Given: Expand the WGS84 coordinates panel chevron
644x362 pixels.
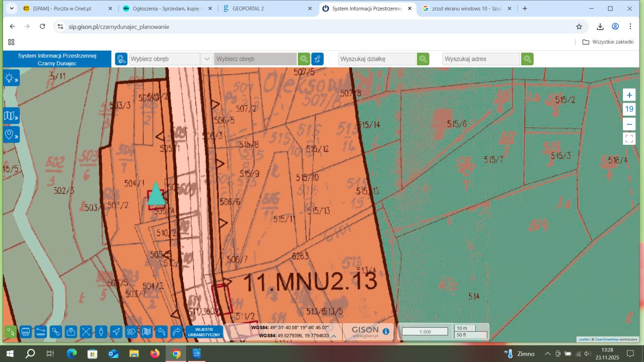Looking at the screenshot, I should [334, 336].
